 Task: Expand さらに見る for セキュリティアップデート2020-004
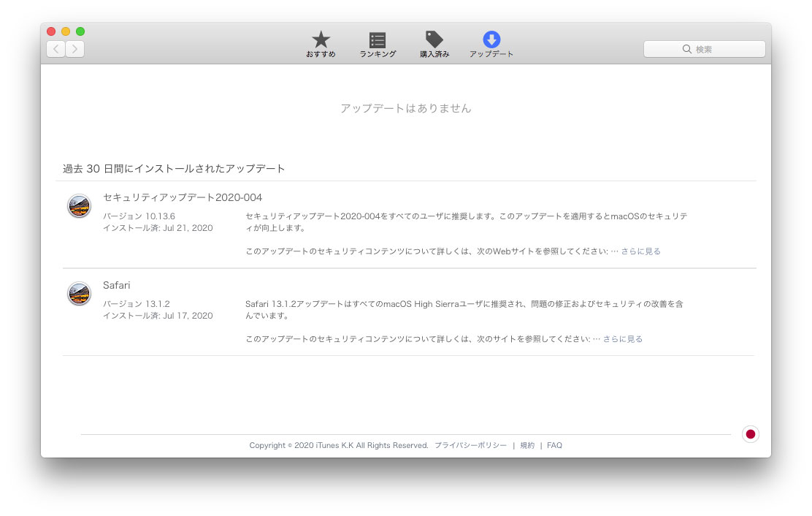[640, 251]
